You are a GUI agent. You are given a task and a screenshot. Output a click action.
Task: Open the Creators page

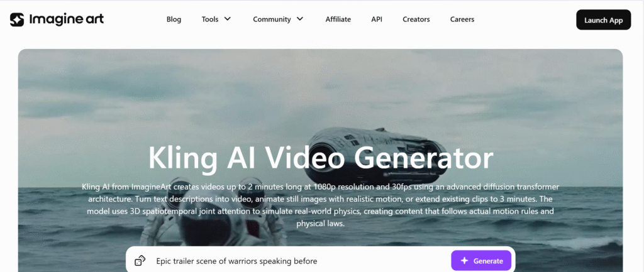tap(416, 19)
